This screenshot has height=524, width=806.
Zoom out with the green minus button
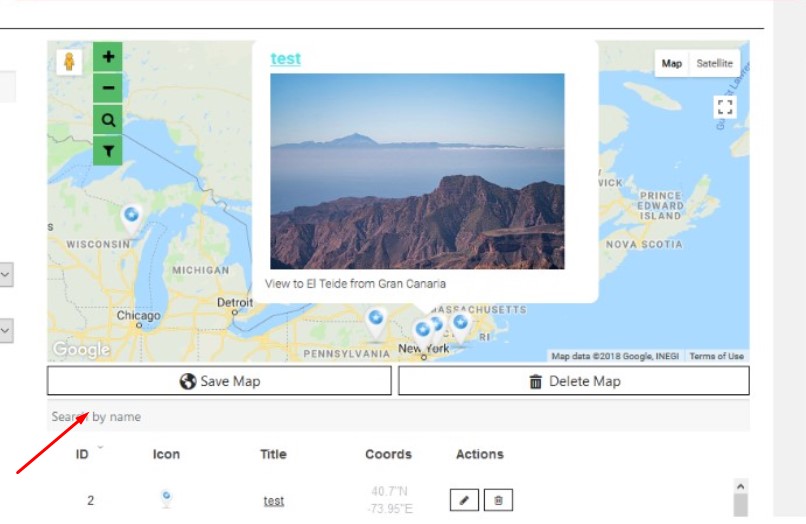coord(108,88)
